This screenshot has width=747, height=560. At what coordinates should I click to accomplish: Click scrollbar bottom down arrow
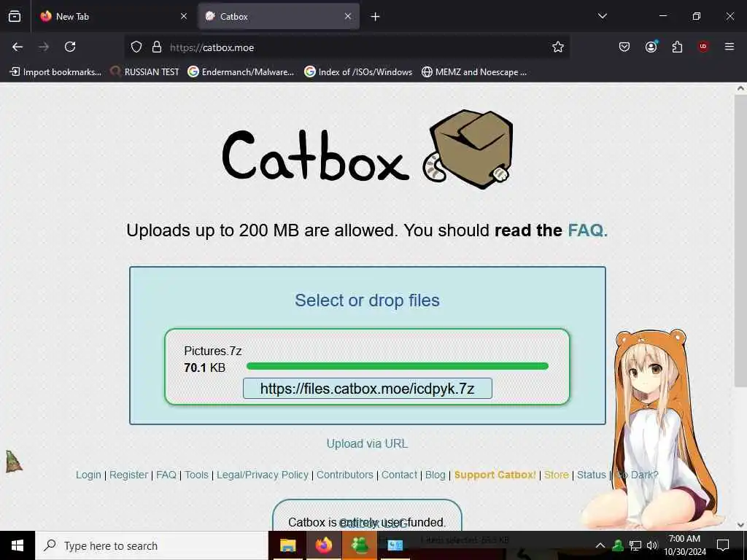coord(740,525)
